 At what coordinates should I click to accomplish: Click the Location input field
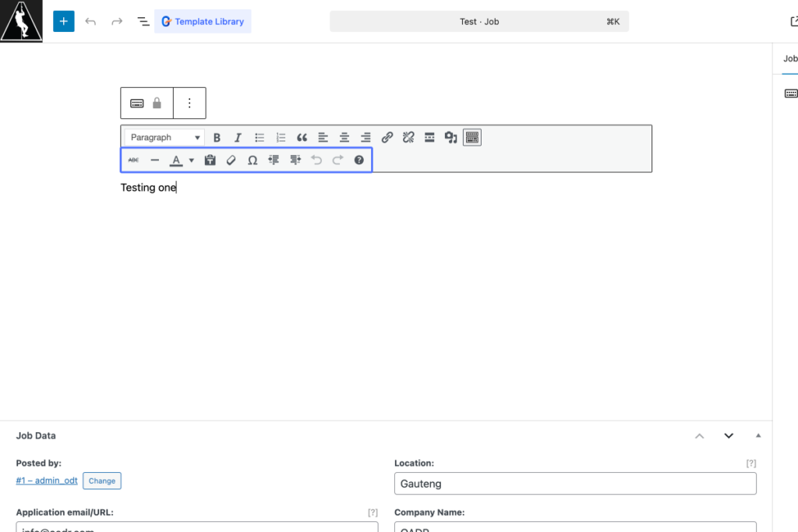575,484
